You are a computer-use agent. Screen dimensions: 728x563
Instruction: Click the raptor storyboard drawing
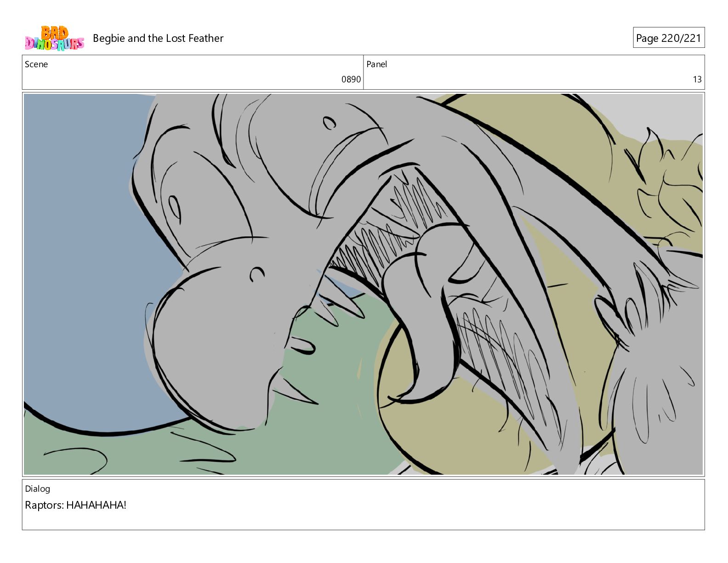[x=363, y=284]
